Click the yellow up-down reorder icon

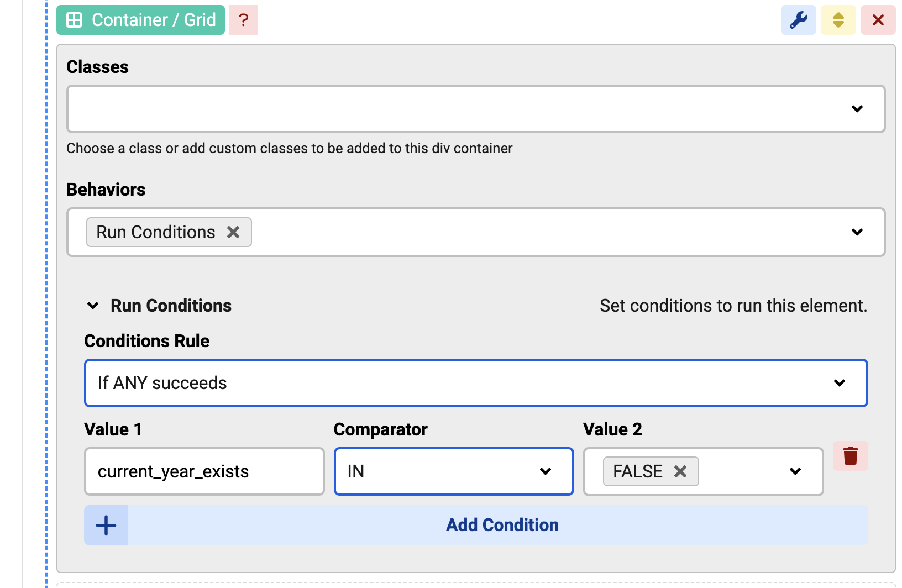point(838,20)
